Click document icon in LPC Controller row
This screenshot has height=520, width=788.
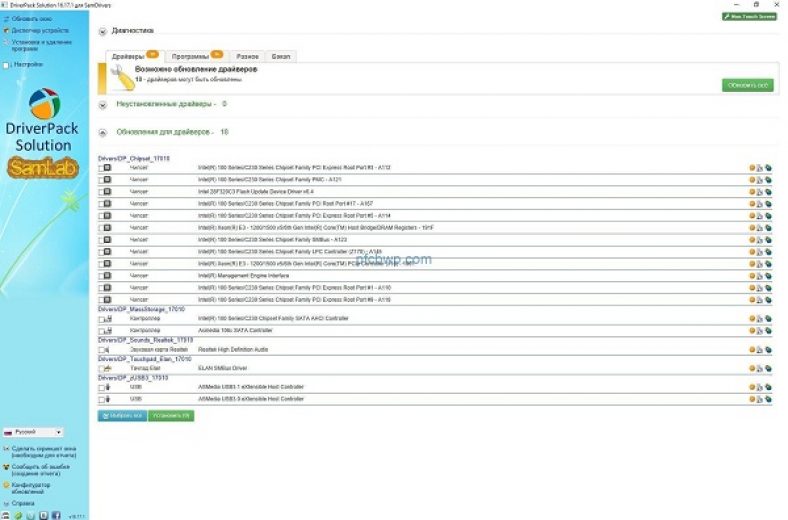760,252
